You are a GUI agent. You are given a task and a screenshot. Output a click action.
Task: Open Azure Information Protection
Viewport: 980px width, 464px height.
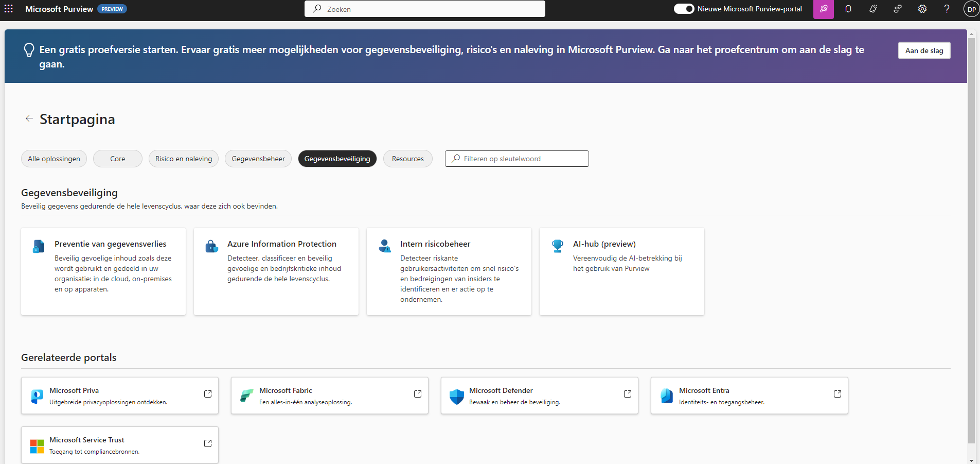pos(281,244)
